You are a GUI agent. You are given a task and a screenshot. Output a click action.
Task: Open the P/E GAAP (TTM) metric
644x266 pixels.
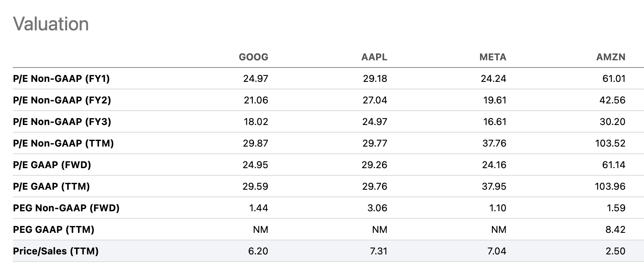coord(51,187)
